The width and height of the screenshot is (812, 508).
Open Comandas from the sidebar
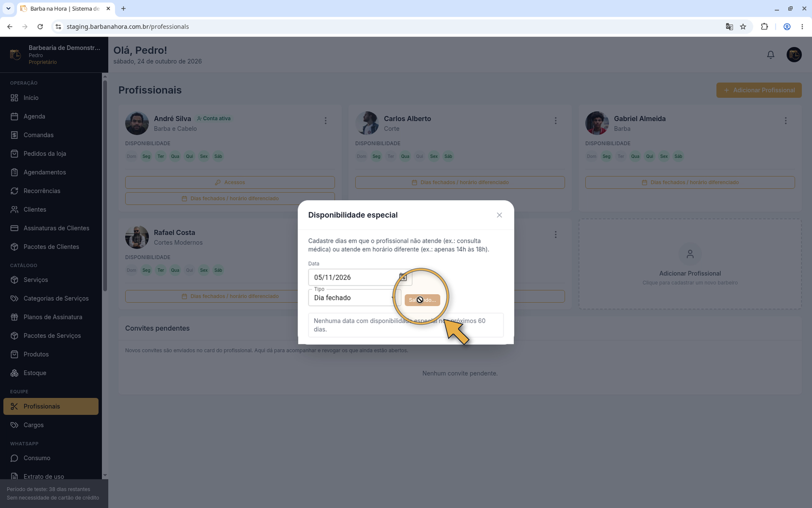coord(51,135)
